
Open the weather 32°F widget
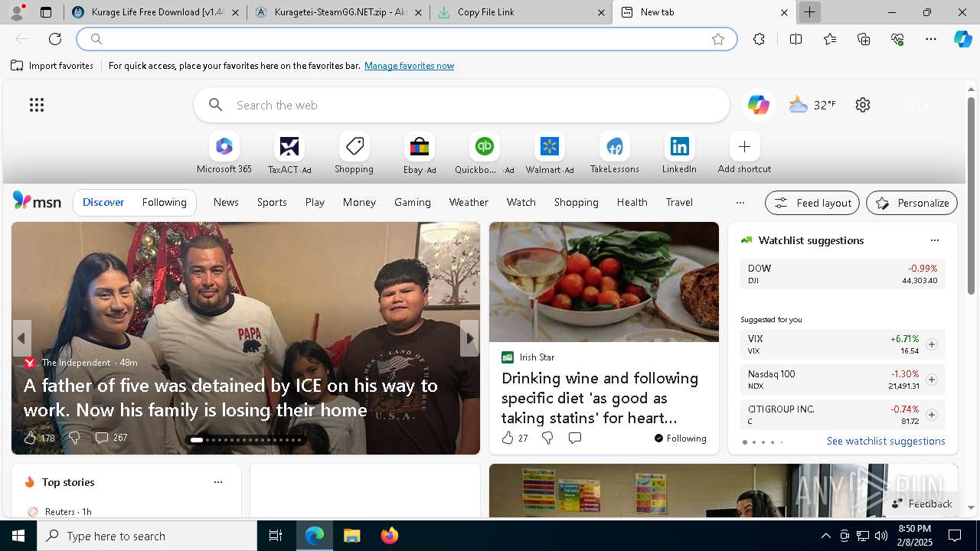click(x=812, y=105)
